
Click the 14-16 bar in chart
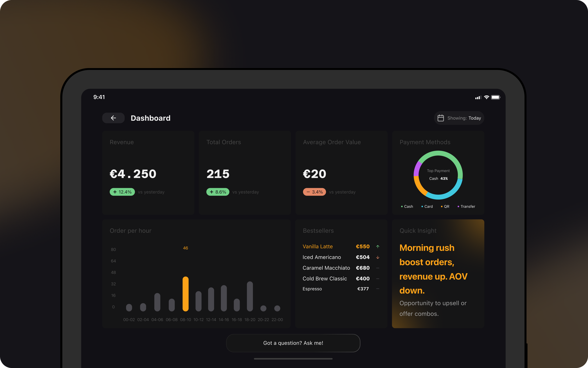tap(224, 298)
